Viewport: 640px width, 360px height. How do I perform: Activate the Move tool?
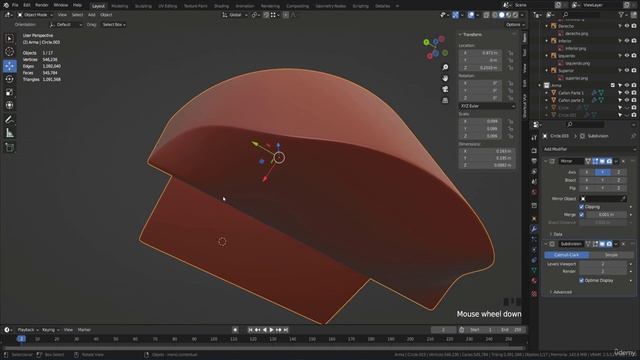(x=9, y=66)
